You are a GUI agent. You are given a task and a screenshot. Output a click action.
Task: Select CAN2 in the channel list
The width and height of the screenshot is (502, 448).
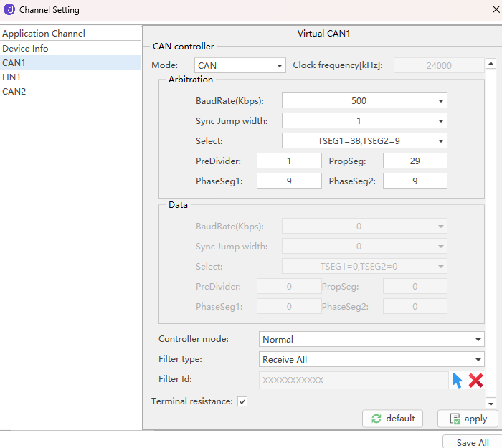(14, 91)
